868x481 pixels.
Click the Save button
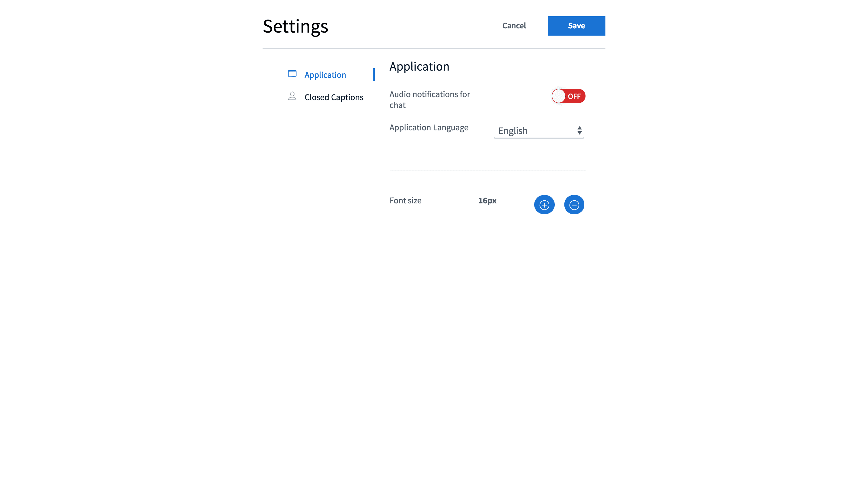coord(576,26)
